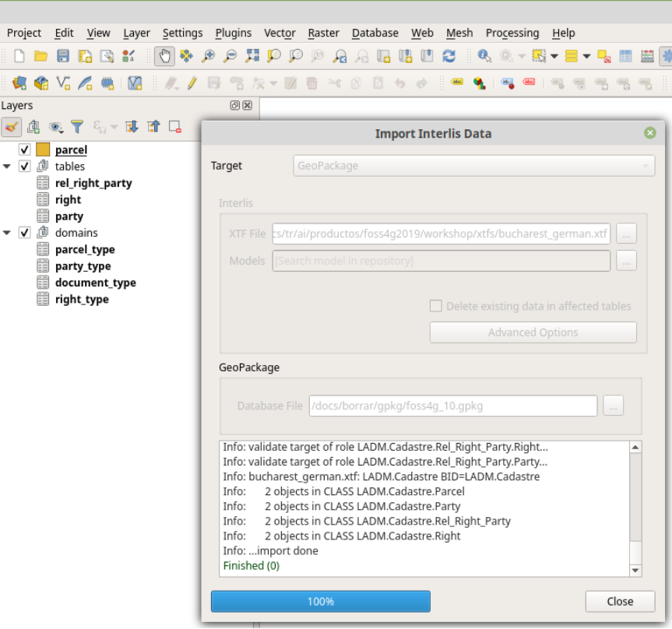Check Delete existing data in affected tables

click(x=435, y=306)
